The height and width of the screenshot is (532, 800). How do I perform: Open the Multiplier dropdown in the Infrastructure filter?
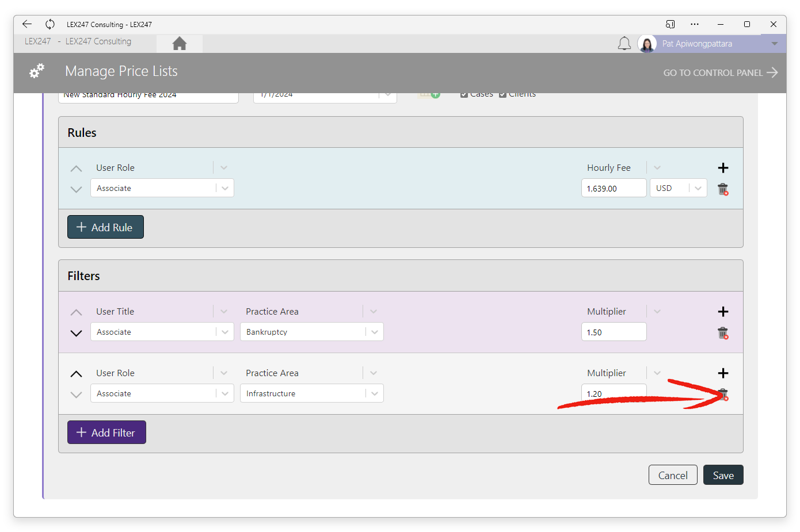click(624, 373)
